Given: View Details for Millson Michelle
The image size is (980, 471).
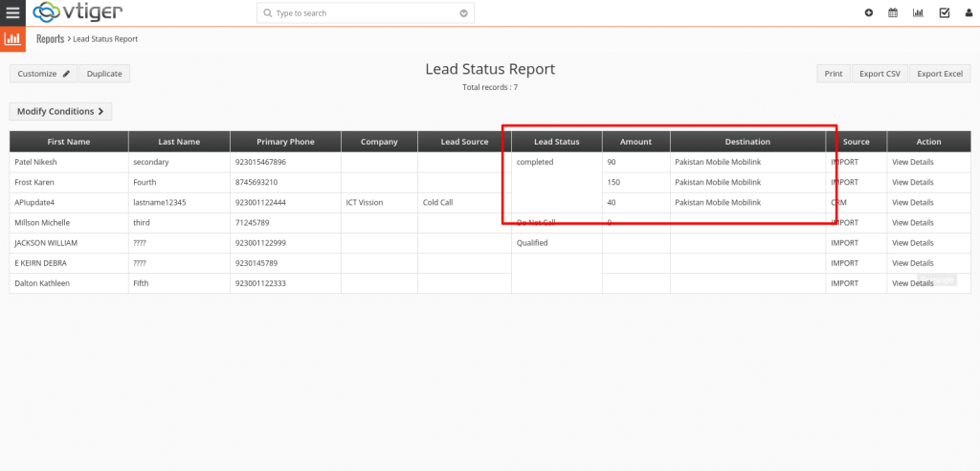Looking at the screenshot, I should [x=912, y=222].
